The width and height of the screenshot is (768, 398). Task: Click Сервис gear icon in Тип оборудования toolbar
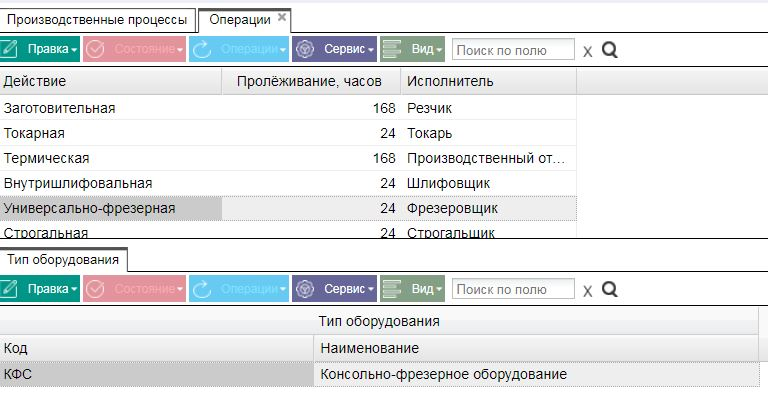pyautogui.click(x=305, y=289)
